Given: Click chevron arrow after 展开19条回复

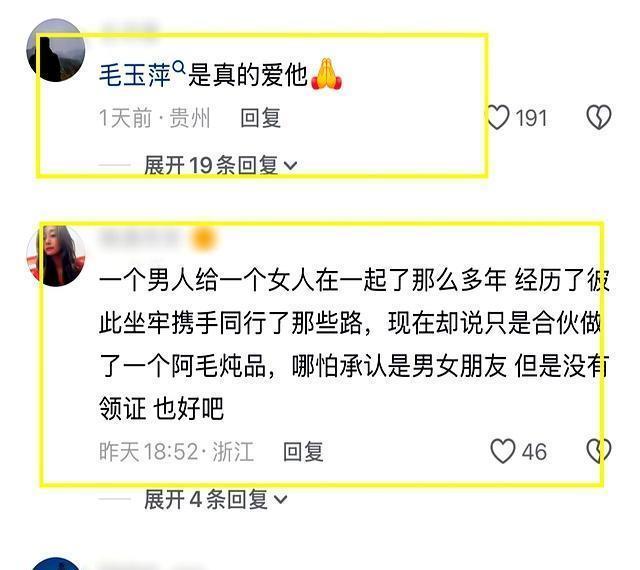Looking at the screenshot, I should click(x=290, y=166).
